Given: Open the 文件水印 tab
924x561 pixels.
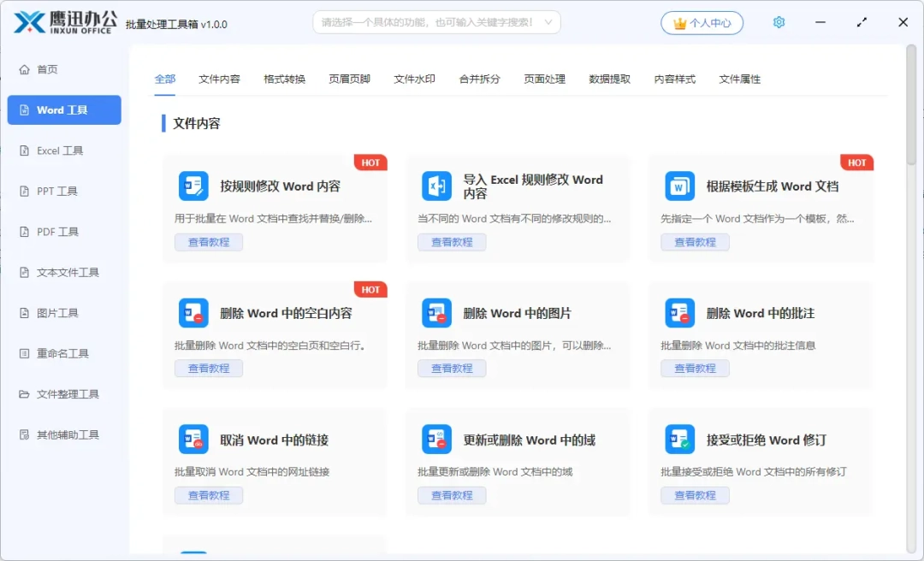Looking at the screenshot, I should pyautogui.click(x=415, y=78).
